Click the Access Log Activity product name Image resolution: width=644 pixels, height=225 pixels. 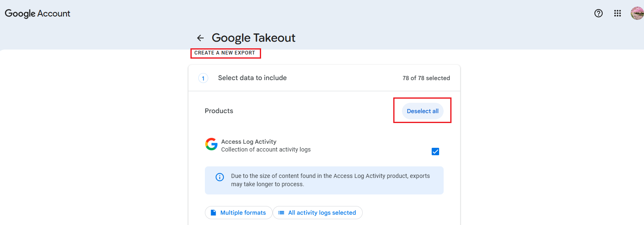point(249,142)
